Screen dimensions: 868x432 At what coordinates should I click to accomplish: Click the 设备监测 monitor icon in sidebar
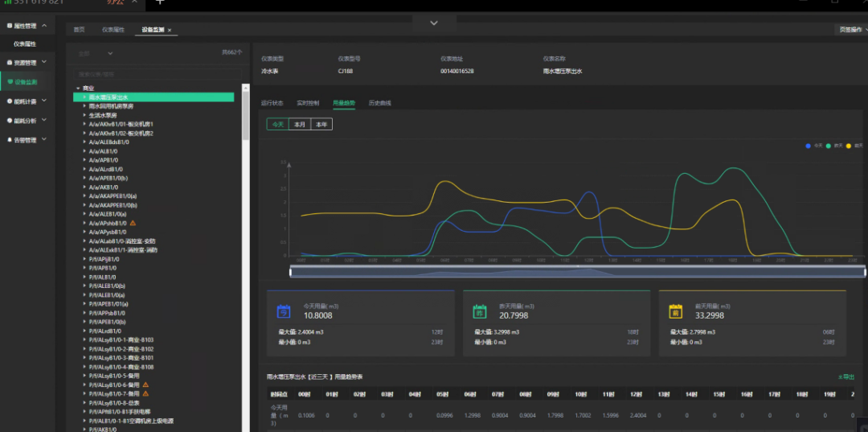(10, 82)
